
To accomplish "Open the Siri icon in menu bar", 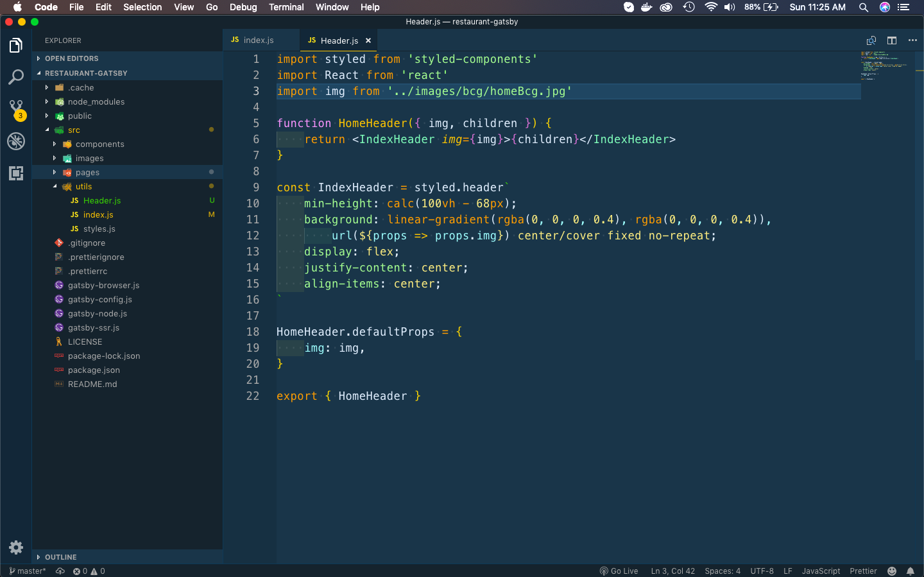I will point(885,7).
